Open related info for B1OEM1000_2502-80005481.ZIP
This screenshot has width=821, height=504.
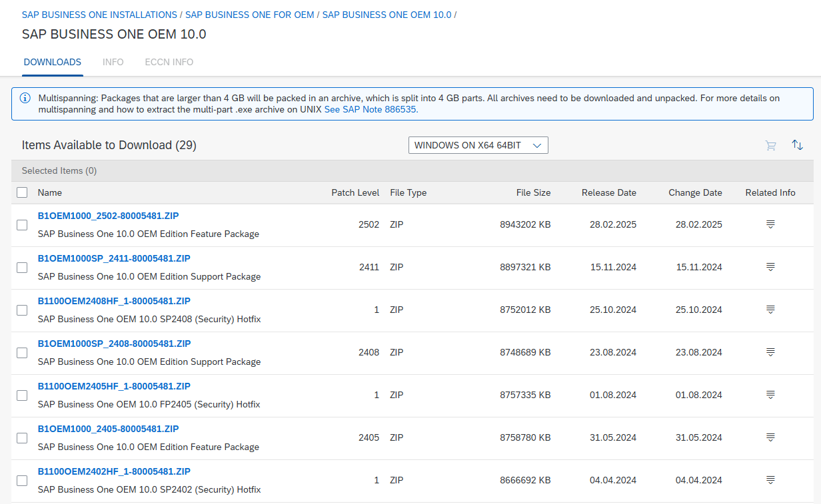770,224
